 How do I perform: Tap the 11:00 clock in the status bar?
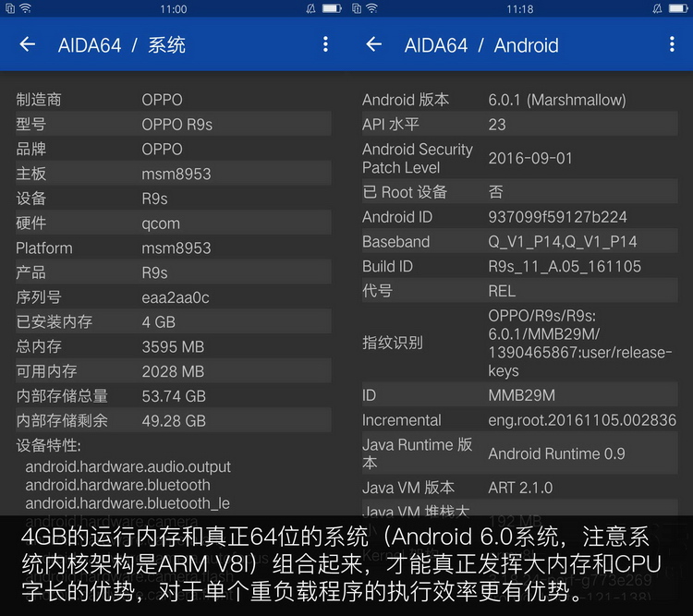(174, 9)
